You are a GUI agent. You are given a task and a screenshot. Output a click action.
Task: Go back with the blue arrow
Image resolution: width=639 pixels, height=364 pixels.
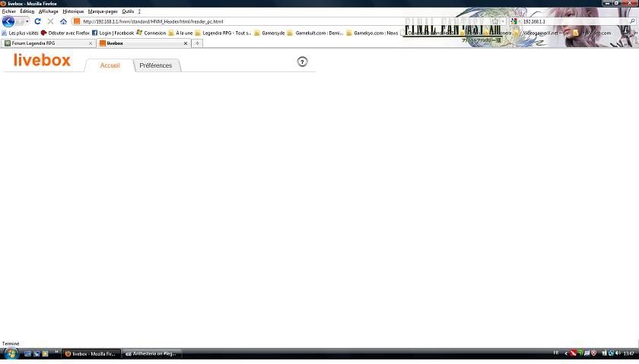(x=8, y=21)
